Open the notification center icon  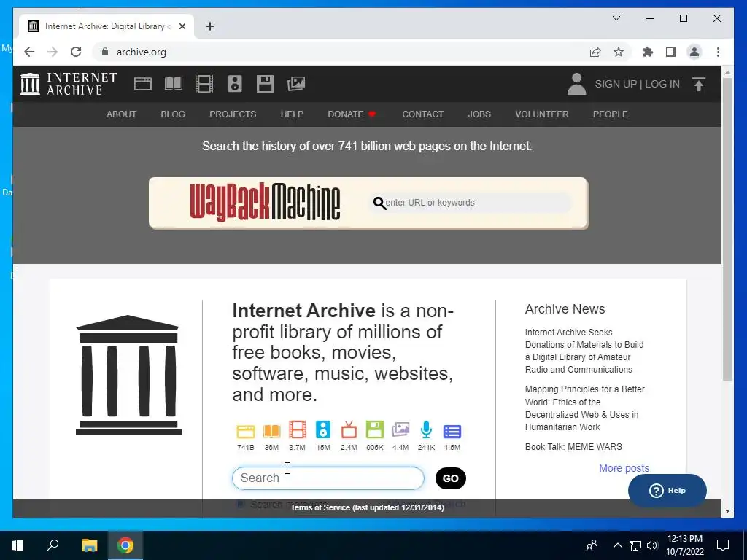pos(723,545)
